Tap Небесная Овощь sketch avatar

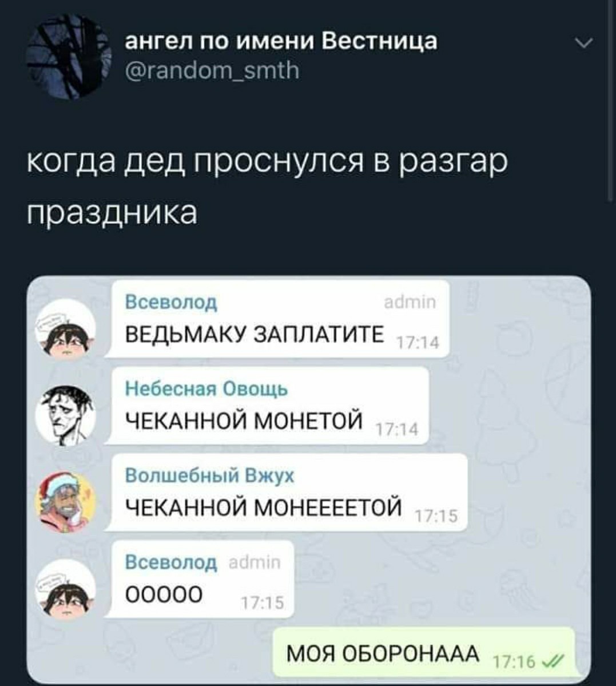click(x=66, y=415)
